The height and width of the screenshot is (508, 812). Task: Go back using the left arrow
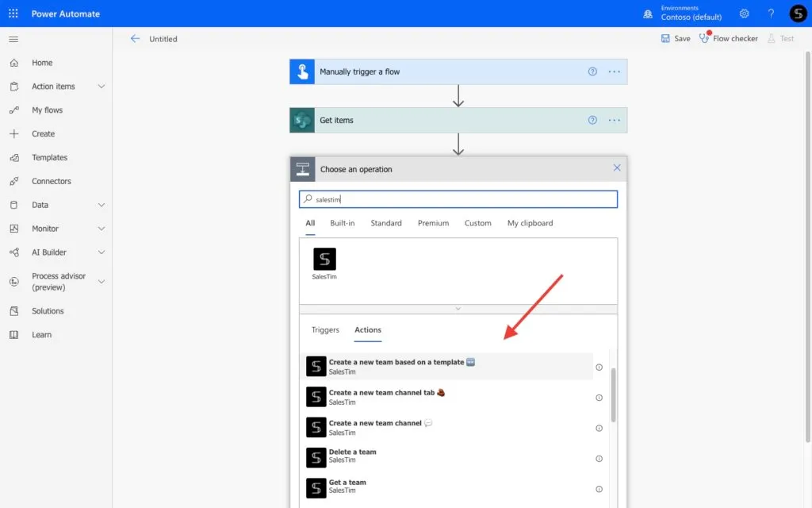(x=135, y=38)
